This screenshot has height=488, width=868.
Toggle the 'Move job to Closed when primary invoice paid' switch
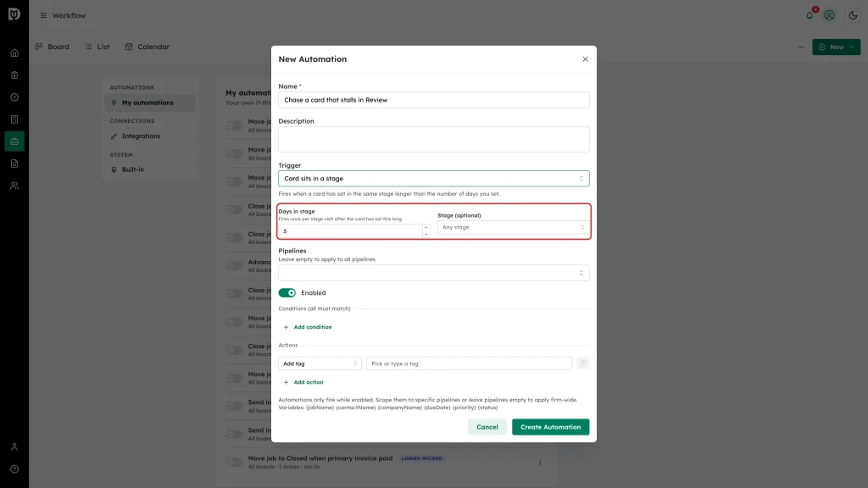(234, 462)
